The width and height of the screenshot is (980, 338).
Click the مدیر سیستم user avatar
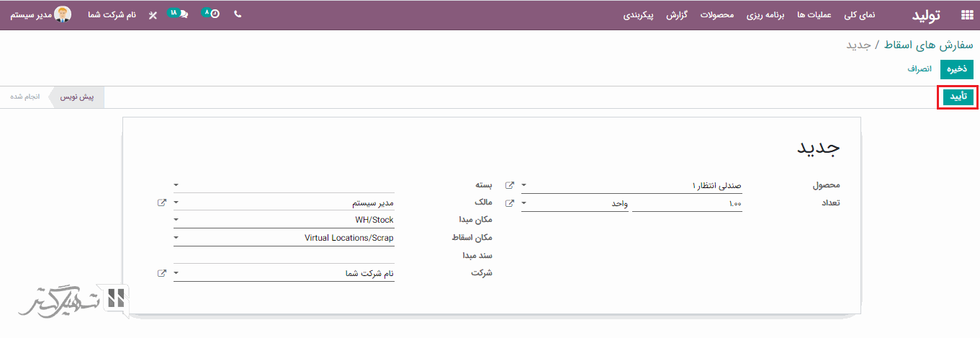[63, 14]
